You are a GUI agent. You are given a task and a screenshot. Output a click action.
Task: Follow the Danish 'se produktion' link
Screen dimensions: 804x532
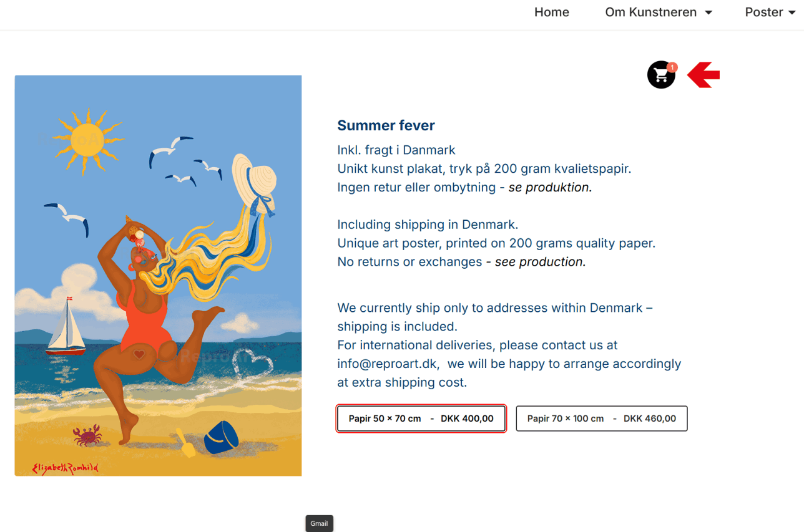tap(550, 187)
